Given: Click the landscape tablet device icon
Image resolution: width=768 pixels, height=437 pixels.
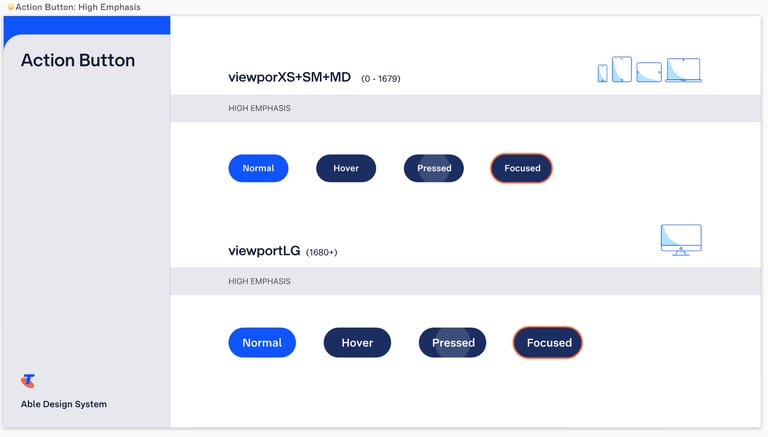Looking at the screenshot, I should 649,72.
